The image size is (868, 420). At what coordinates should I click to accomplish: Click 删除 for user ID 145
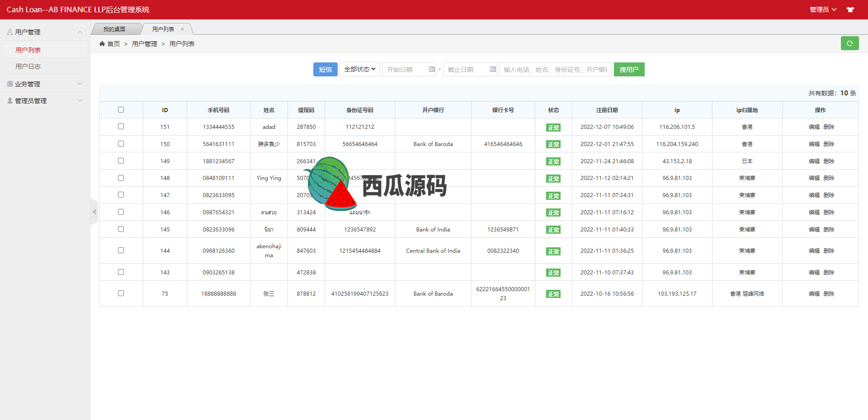[x=829, y=230]
